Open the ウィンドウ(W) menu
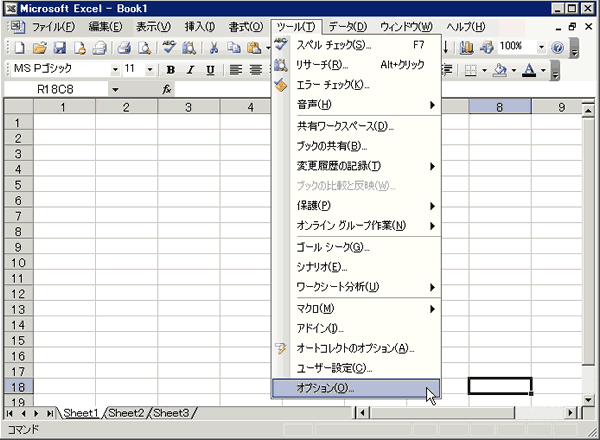Screen dimensions: 600x440 pyautogui.click(x=406, y=27)
